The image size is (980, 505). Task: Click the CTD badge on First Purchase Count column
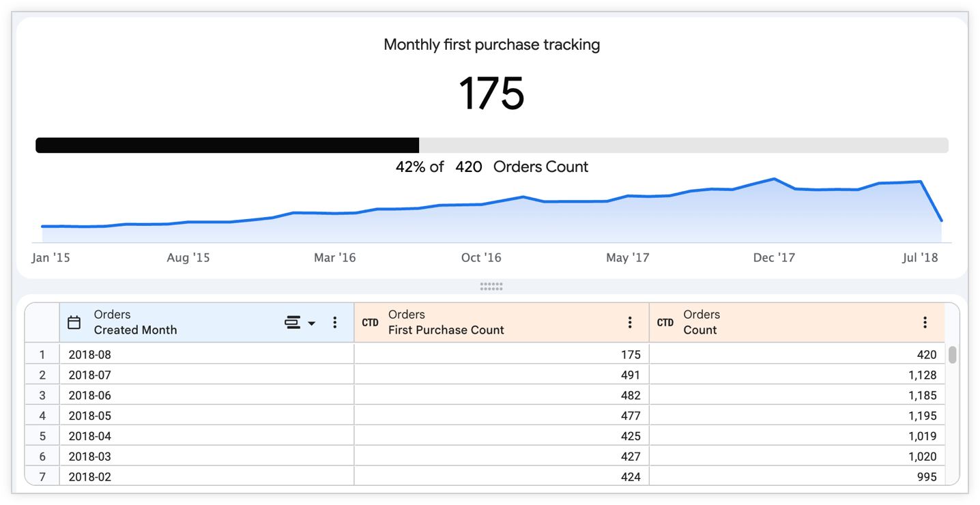371,323
